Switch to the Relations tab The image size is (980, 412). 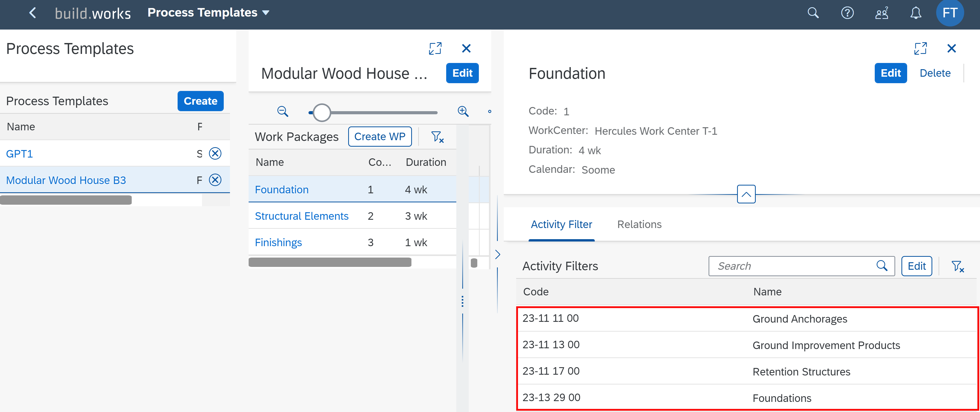click(x=639, y=224)
